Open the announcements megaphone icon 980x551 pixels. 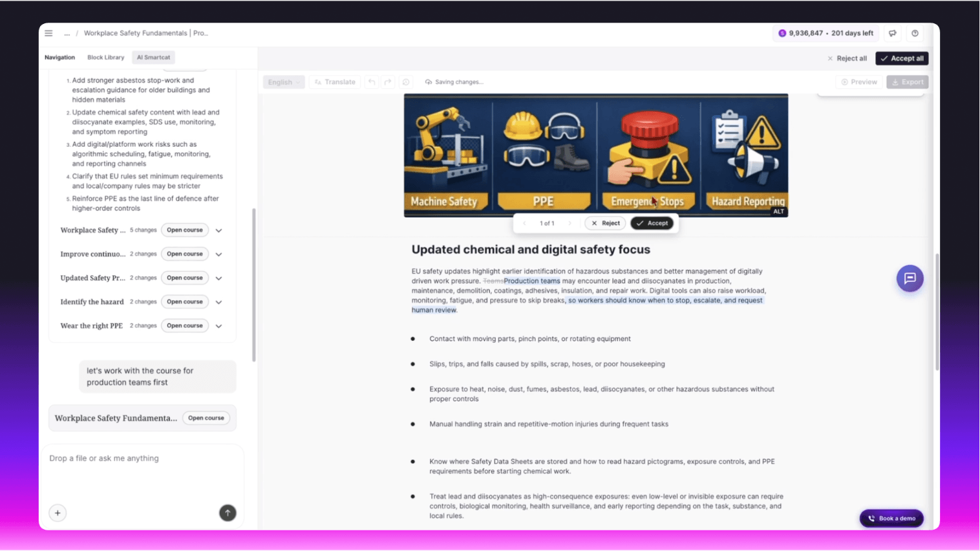pos(893,33)
